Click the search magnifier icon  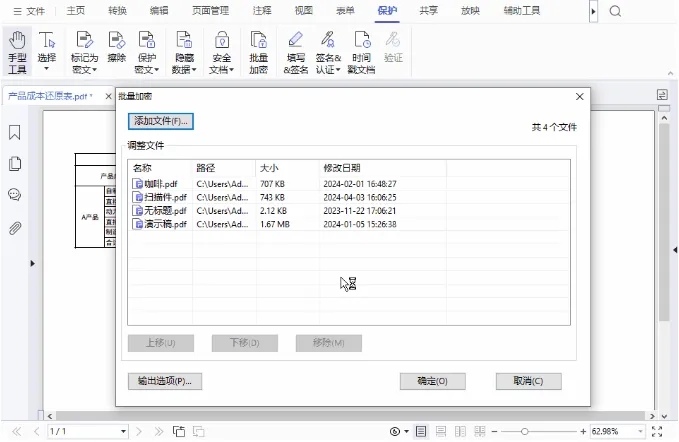615,11
